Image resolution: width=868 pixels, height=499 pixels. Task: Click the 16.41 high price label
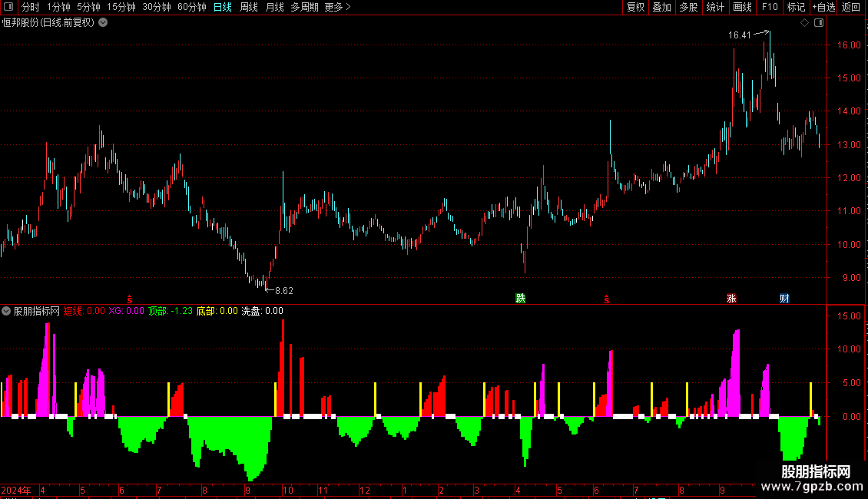click(x=740, y=35)
